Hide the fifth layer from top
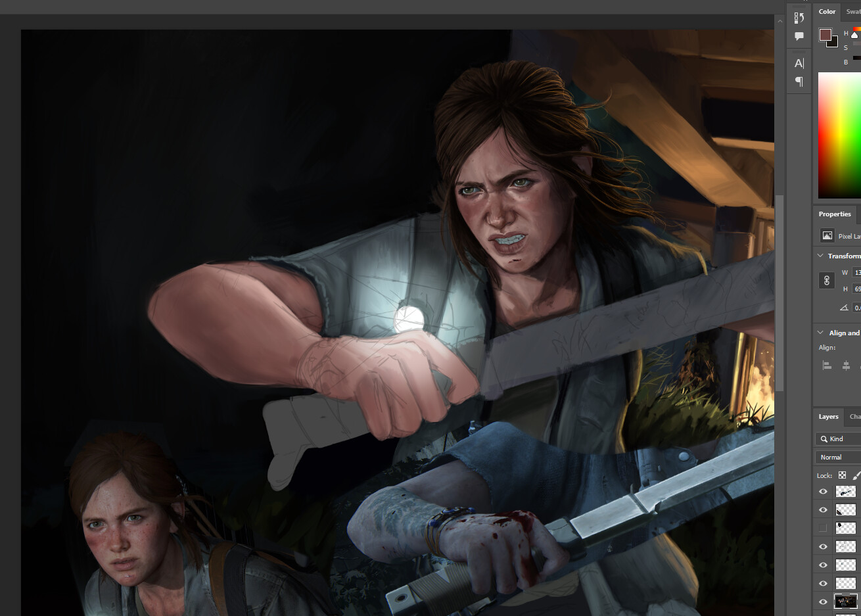This screenshot has width=861, height=616. click(x=823, y=565)
